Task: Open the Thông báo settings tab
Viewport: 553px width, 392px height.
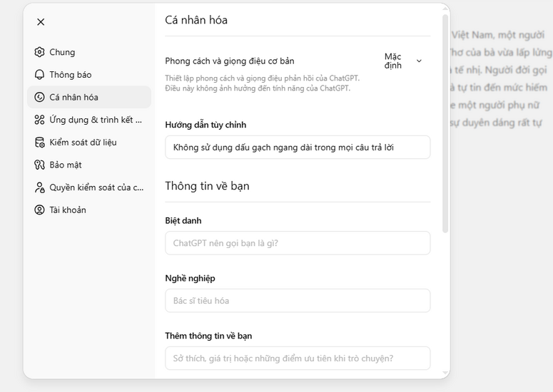Action: pos(71,75)
